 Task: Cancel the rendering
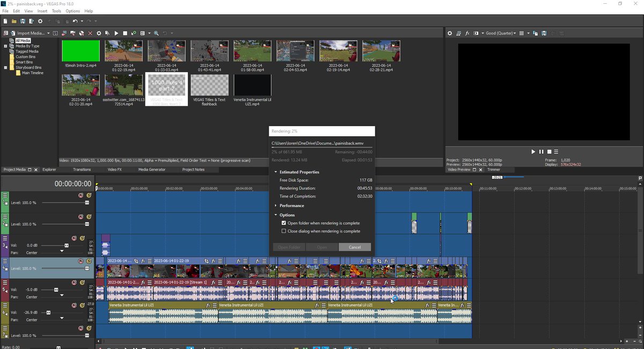[355, 247]
